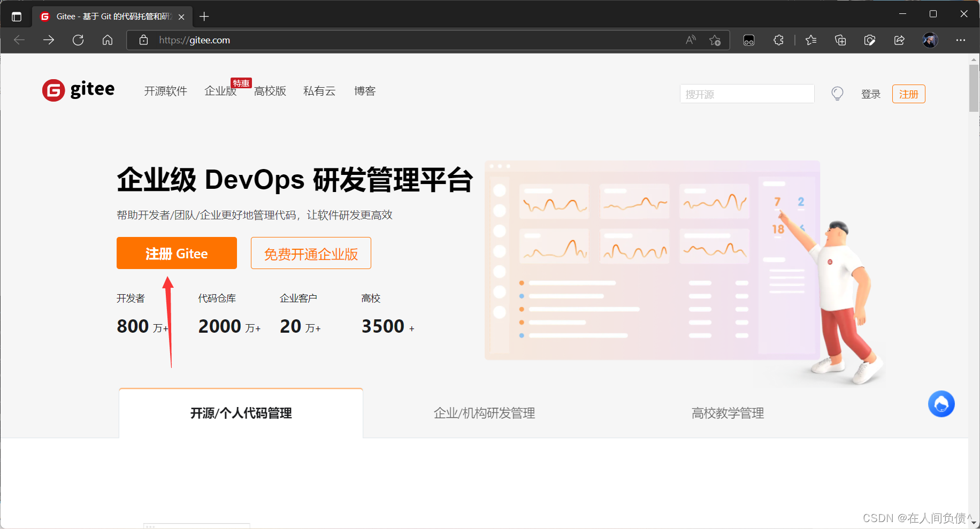Share this page

tap(899, 40)
